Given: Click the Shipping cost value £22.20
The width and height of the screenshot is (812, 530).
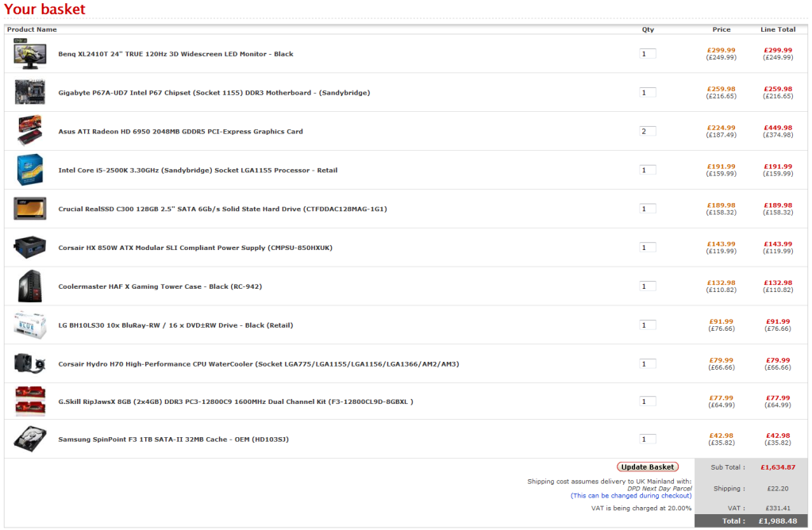Looking at the screenshot, I should (778, 489).
